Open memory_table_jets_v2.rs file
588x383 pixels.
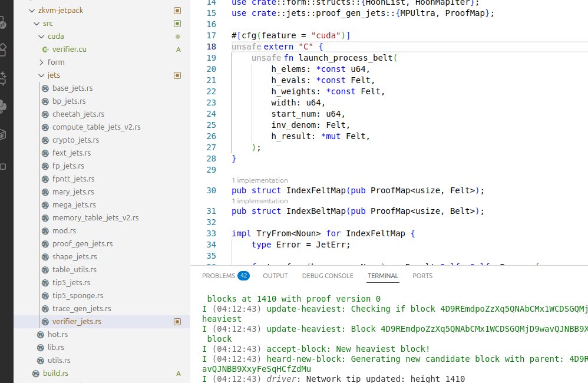click(95, 218)
